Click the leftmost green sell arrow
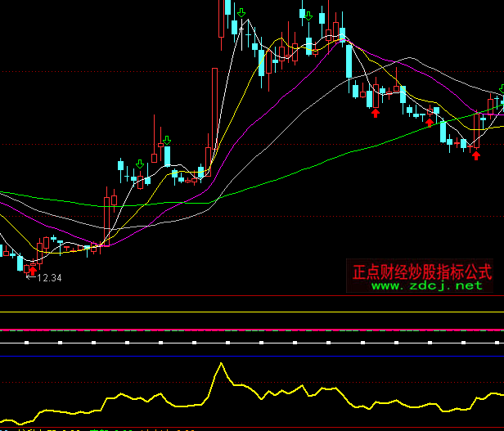This screenshot has width=504, height=431. coord(139,164)
